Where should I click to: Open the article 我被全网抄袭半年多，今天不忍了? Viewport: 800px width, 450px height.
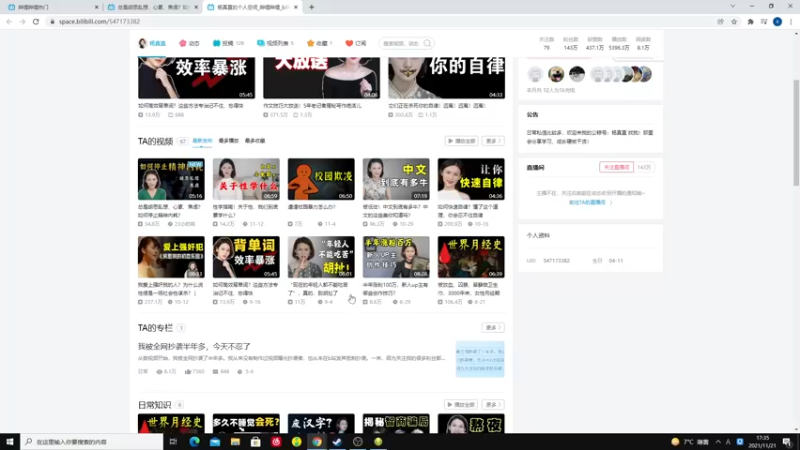[194, 346]
